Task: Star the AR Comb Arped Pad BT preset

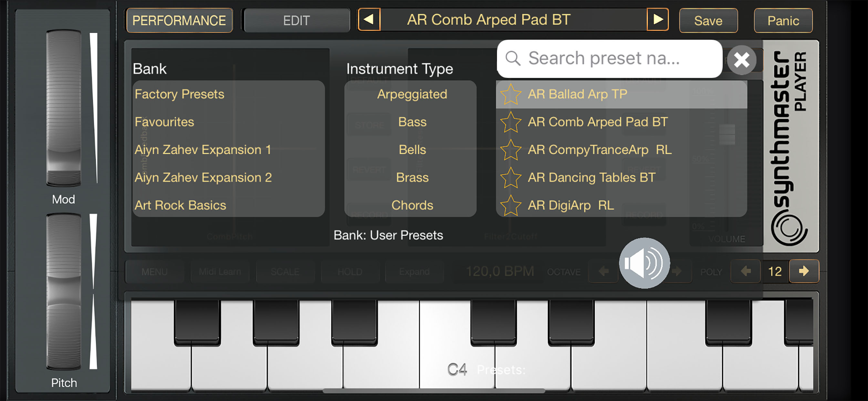Action: [511, 122]
